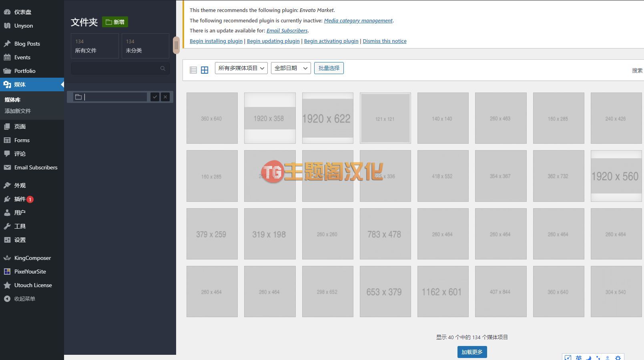This screenshot has height=360, width=644.
Task: Click the Load More (加载更多) button
Action: pos(472,352)
